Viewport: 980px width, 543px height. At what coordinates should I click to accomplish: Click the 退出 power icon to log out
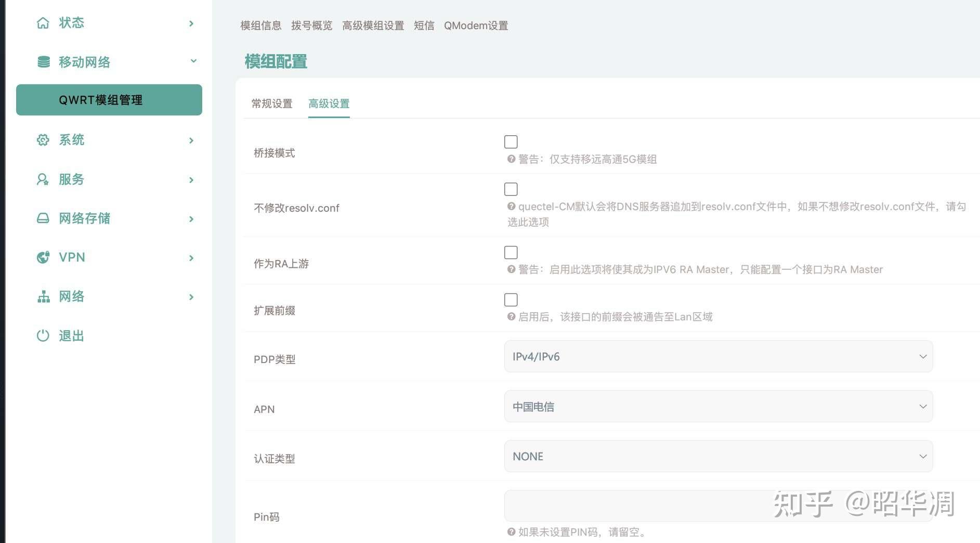click(44, 335)
